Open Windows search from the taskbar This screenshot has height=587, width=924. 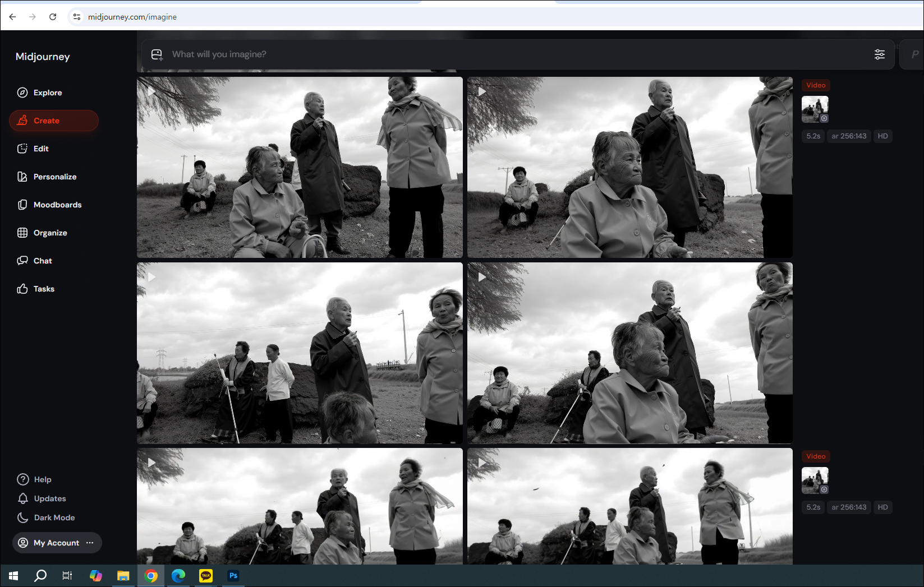click(40, 576)
